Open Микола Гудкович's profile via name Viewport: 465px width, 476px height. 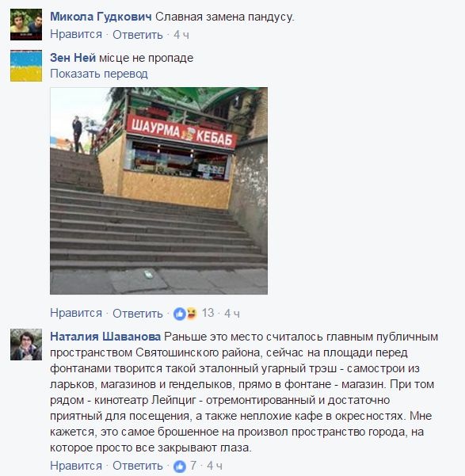(101, 17)
